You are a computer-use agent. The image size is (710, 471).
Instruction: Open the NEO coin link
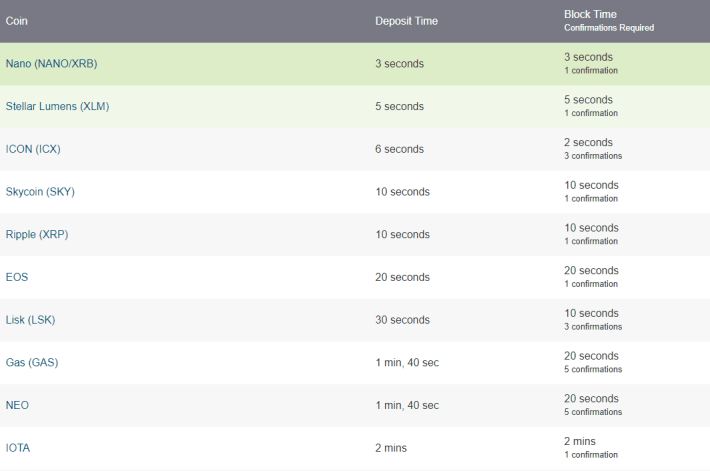point(17,405)
